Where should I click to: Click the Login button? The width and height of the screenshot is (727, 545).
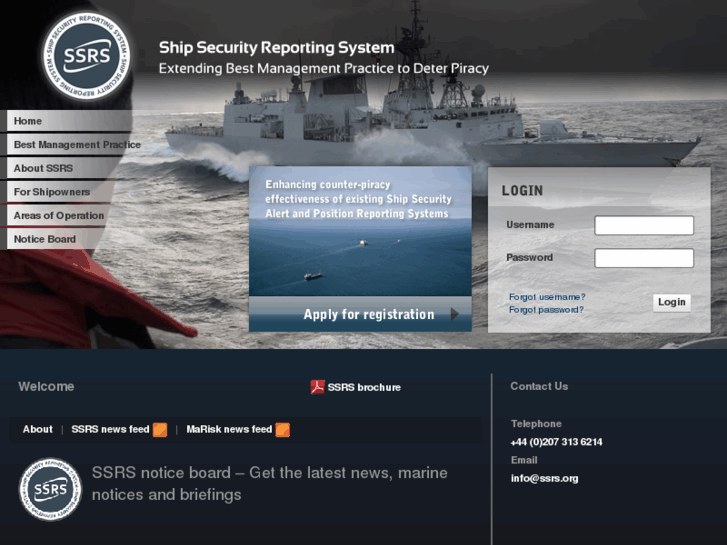click(672, 302)
